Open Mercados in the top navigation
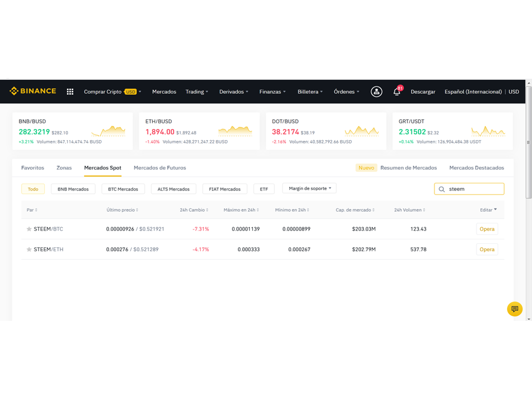The height and width of the screenshot is (399, 532). coord(164,91)
